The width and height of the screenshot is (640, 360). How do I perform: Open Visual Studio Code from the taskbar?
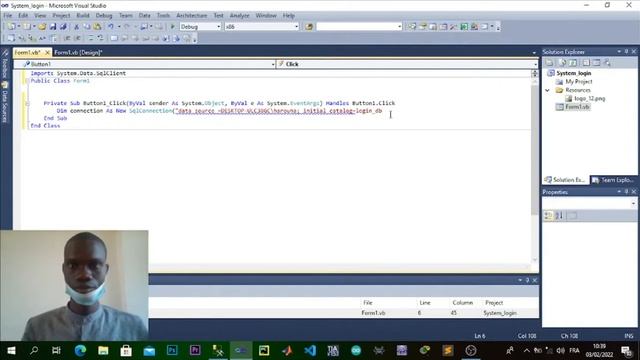(310, 351)
